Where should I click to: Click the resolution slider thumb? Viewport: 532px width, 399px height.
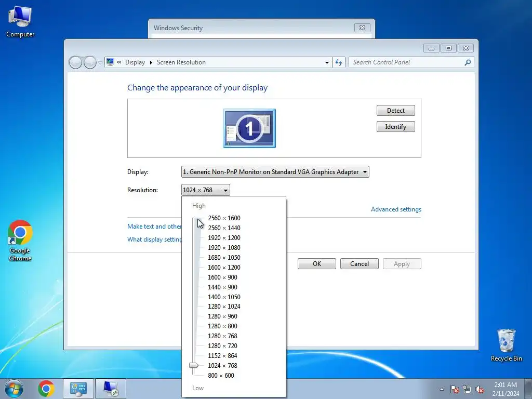tap(194, 365)
